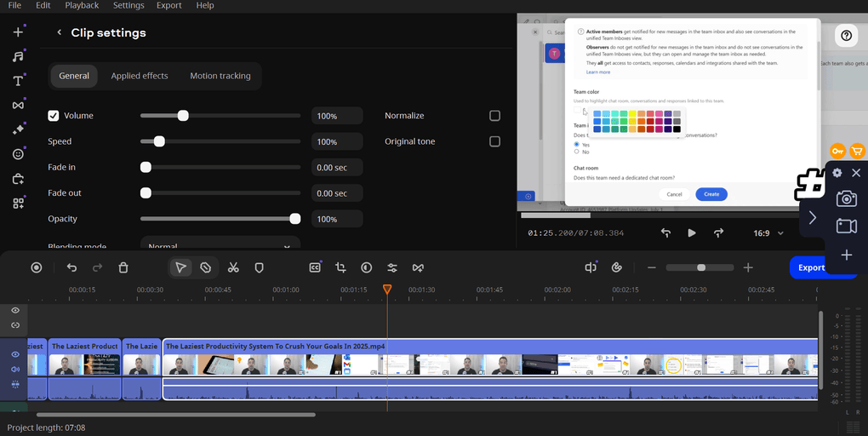This screenshot has height=436, width=868.
Task: Switch to the Applied effects tab
Action: coord(140,76)
